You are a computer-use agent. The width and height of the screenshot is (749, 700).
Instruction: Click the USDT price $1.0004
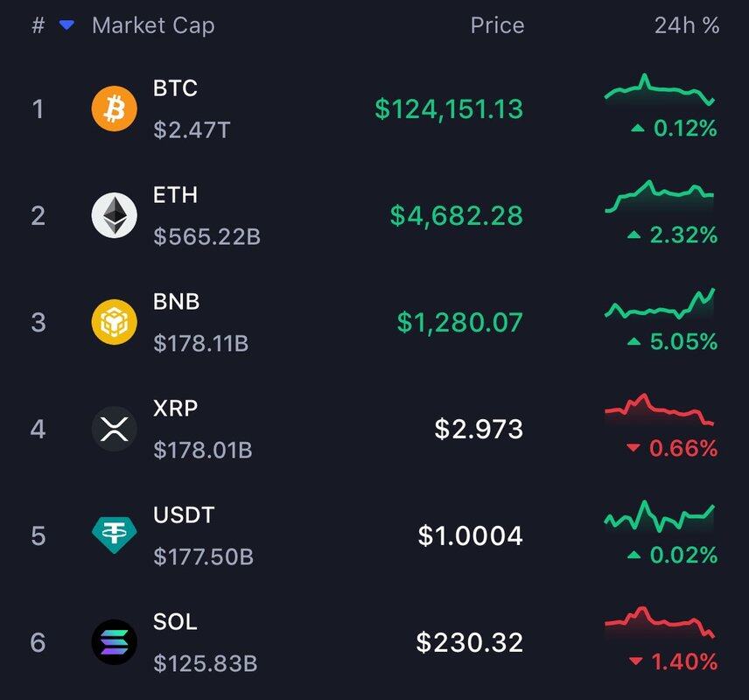point(470,535)
